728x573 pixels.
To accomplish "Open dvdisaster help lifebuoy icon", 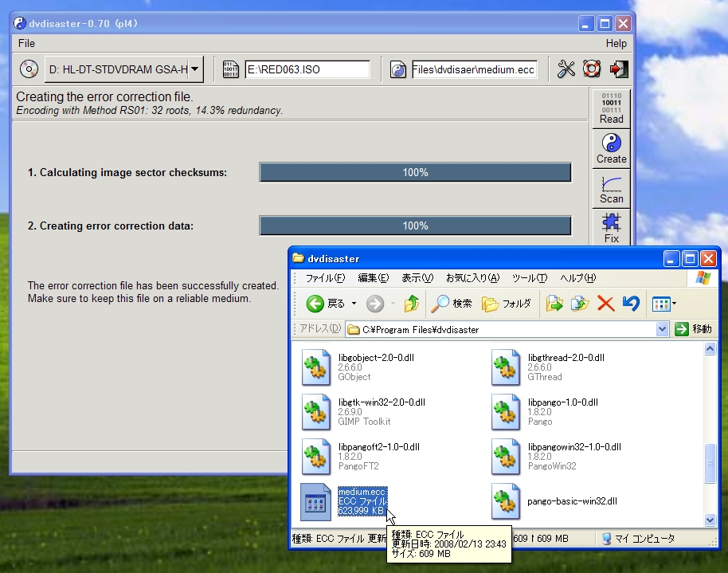I will coord(592,69).
